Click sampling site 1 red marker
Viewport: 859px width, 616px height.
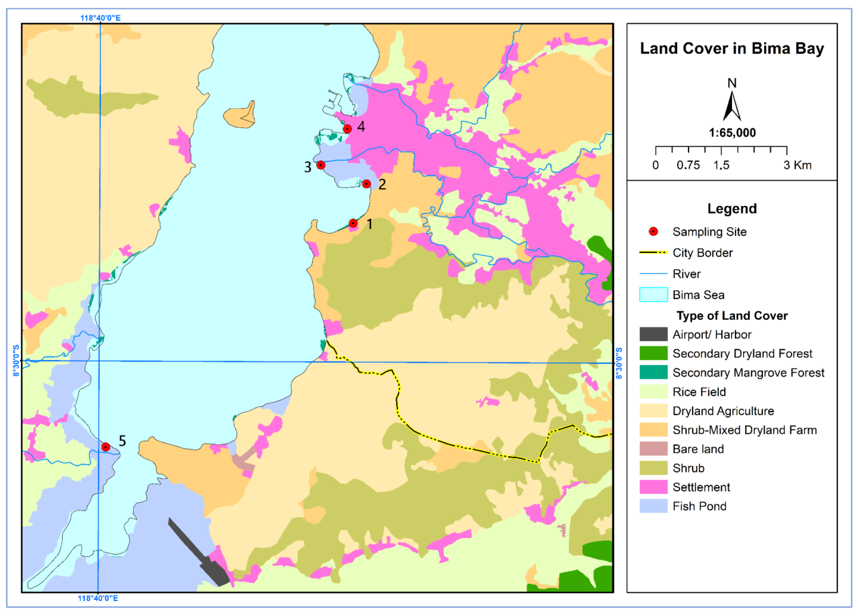(353, 223)
